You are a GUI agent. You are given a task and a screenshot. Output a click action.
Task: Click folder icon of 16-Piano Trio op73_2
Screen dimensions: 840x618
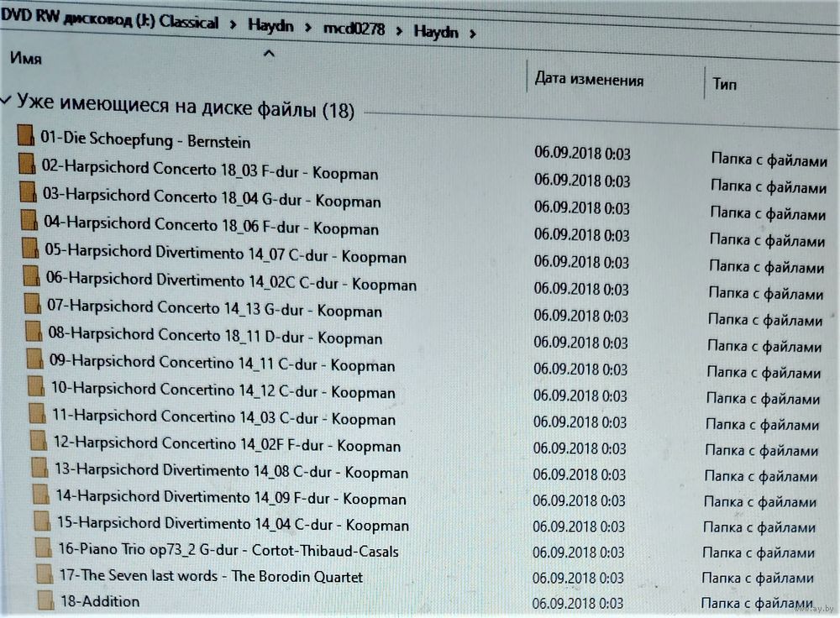pos(43,547)
